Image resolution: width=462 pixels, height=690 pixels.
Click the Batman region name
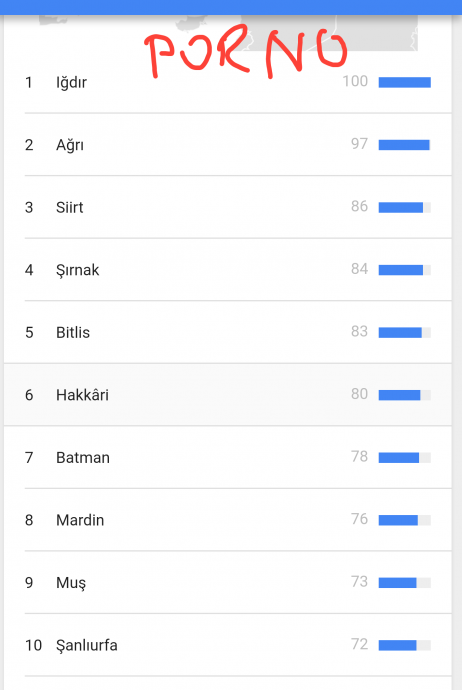pyautogui.click(x=83, y=458)
